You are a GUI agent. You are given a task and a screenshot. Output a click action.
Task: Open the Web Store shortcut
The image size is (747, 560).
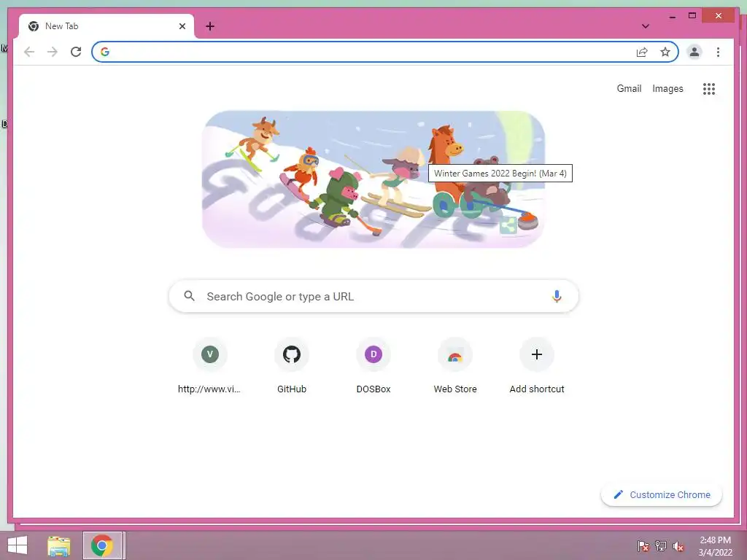pyautogui.click(x=455, y=366)
